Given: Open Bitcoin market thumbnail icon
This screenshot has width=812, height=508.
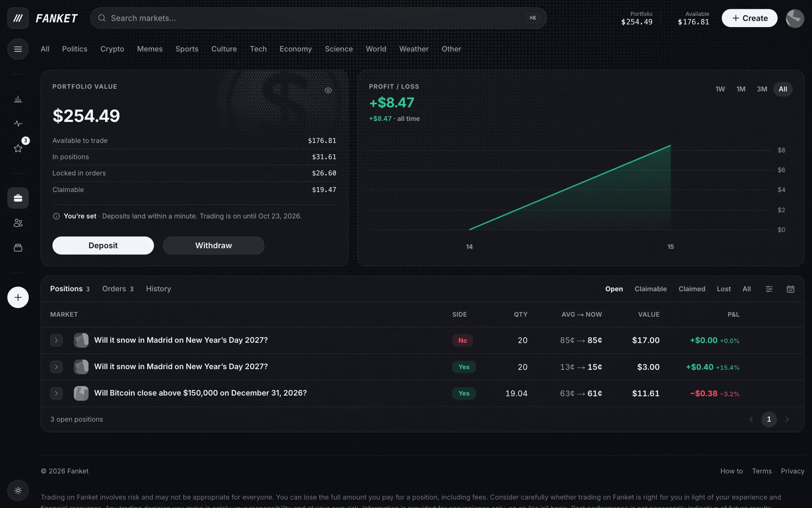Looking at the screenshot, I should tap(81, 393).
